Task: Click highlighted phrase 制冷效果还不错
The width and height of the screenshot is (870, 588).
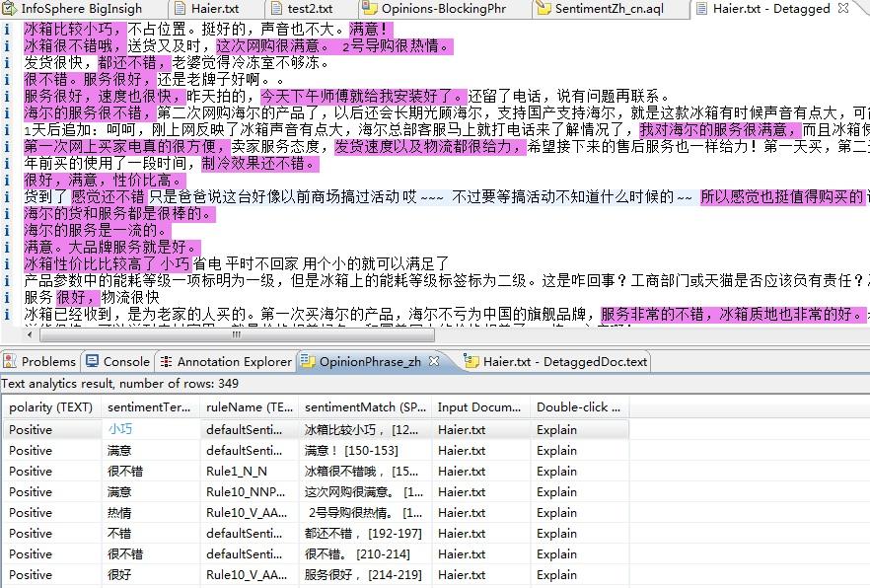Action: tap(260, 163)
